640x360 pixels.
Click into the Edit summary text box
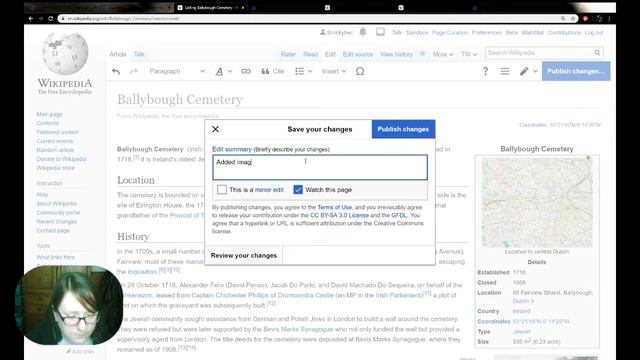point(320,167)
